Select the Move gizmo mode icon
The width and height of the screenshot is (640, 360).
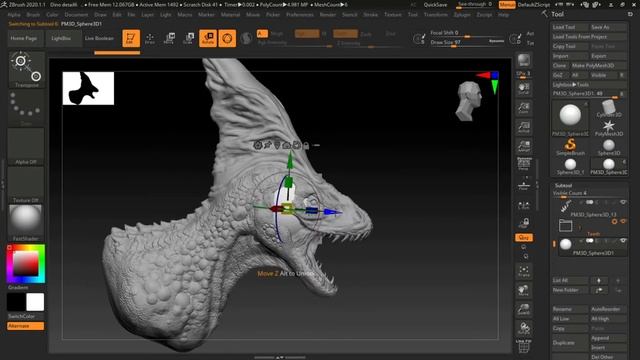pos(169,38)
